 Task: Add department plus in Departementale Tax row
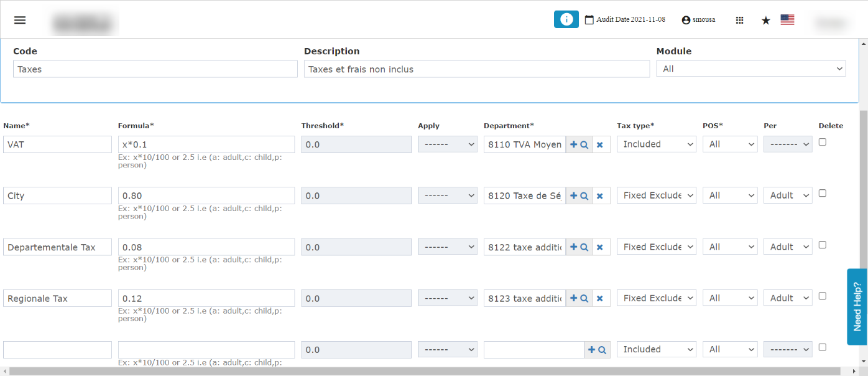(x=573, y=247)
